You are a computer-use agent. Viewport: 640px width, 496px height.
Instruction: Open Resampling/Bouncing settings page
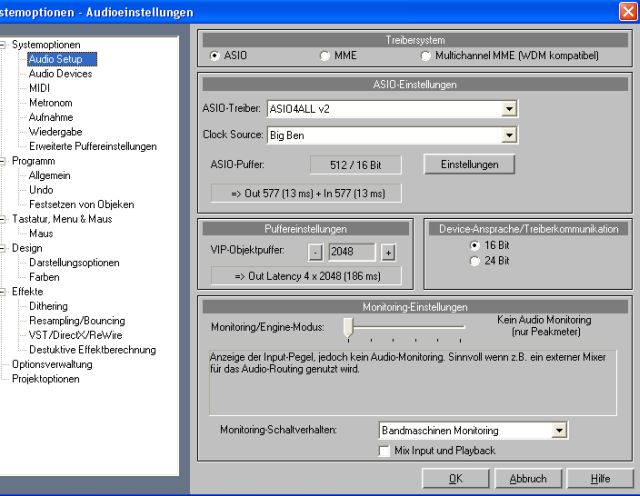77,321
